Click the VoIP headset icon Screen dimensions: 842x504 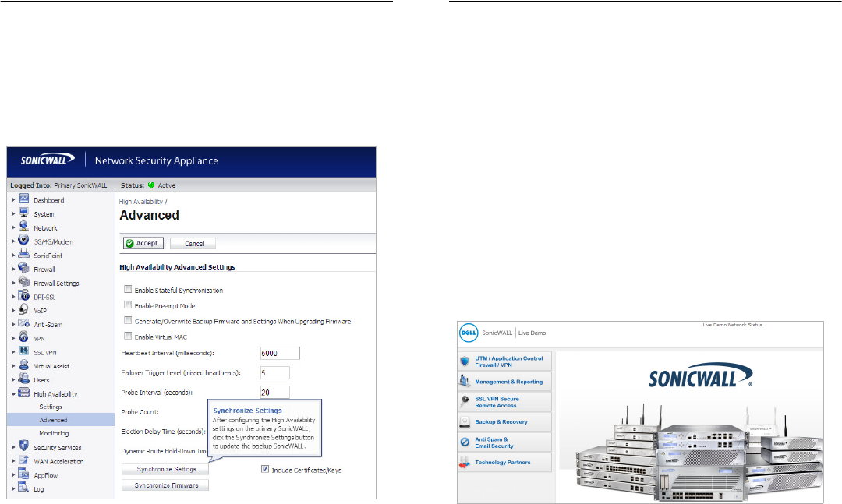23,309
